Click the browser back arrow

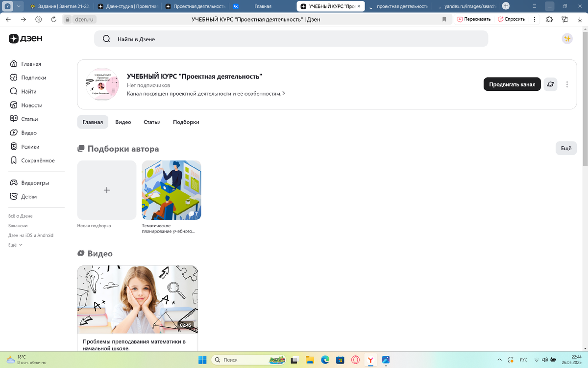pyautogui.click(x=8, y=19)
